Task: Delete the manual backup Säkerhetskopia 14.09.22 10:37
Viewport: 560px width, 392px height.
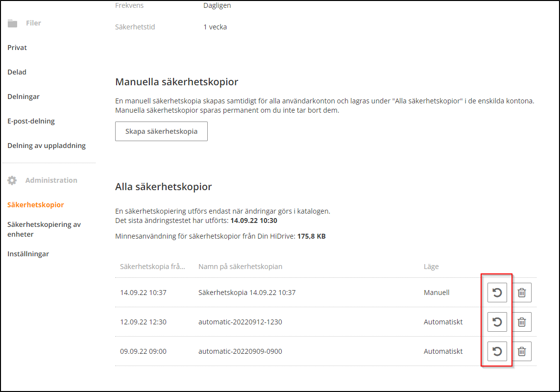Action: click(x=522, y=293)
